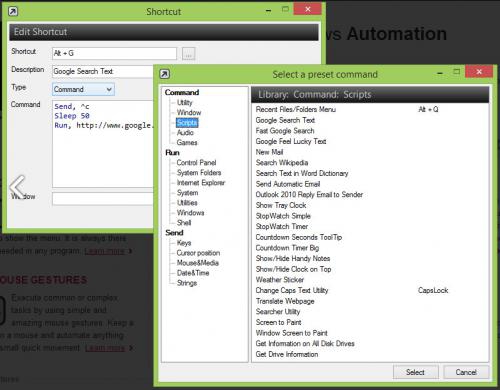Select Shell under Run tree

pos(184,223)
